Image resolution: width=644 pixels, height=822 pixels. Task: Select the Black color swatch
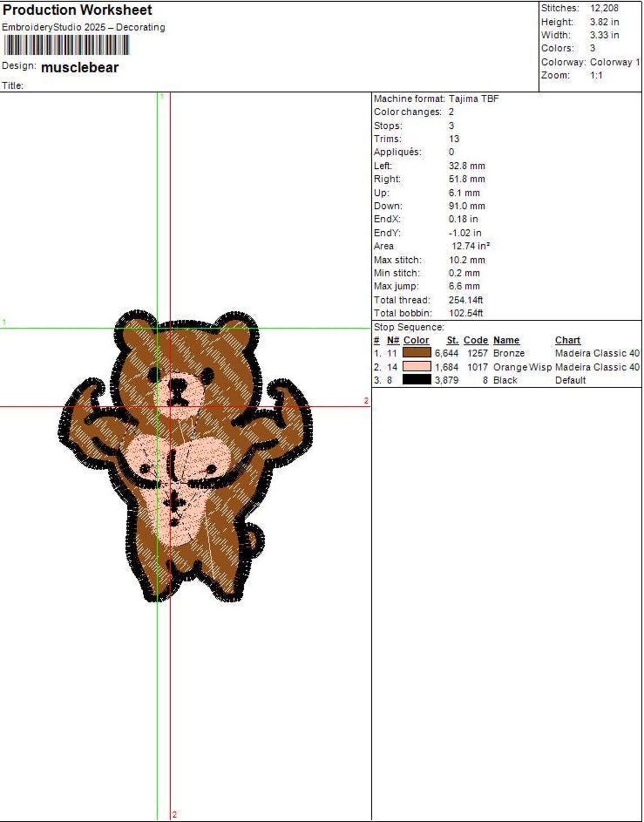[x=416, y=380]
